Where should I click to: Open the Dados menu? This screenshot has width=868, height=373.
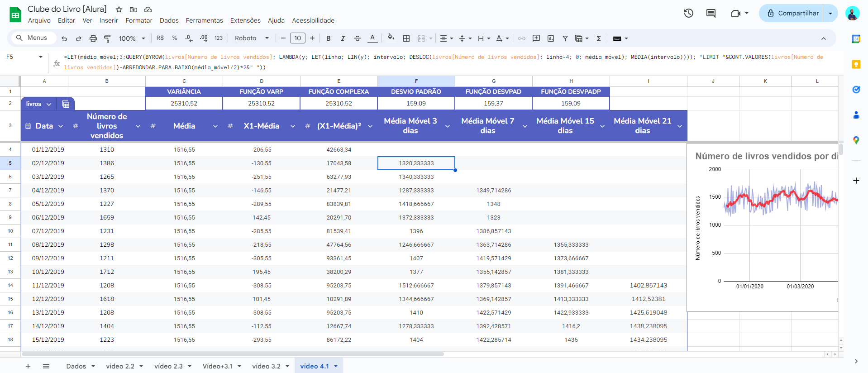click(x=169, y=20)
